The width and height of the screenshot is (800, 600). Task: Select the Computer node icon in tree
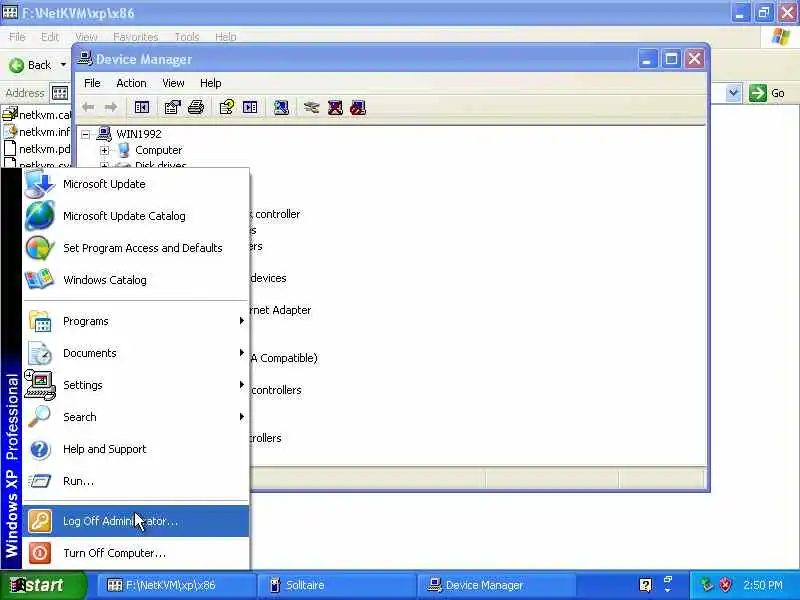tap(123, 150)
